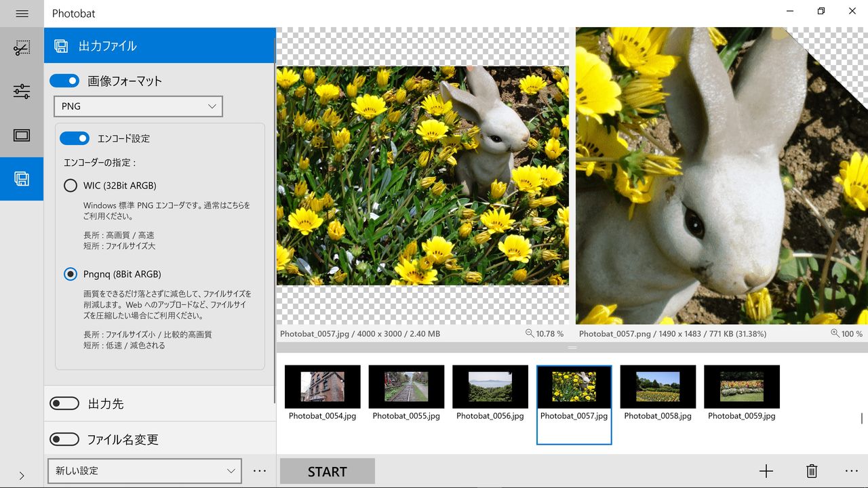Open the adjustment sliders panel icon
This screenshot has height=488, width=868.
[22, 91]
